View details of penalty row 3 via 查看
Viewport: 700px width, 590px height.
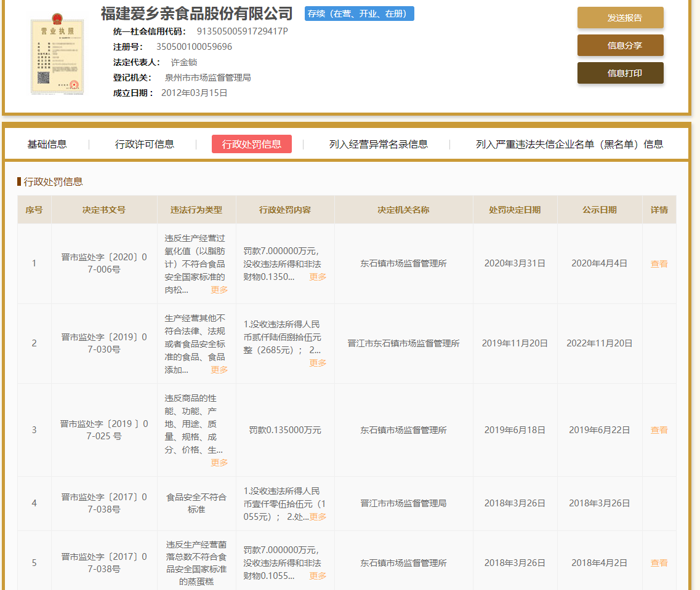point(659,430)
